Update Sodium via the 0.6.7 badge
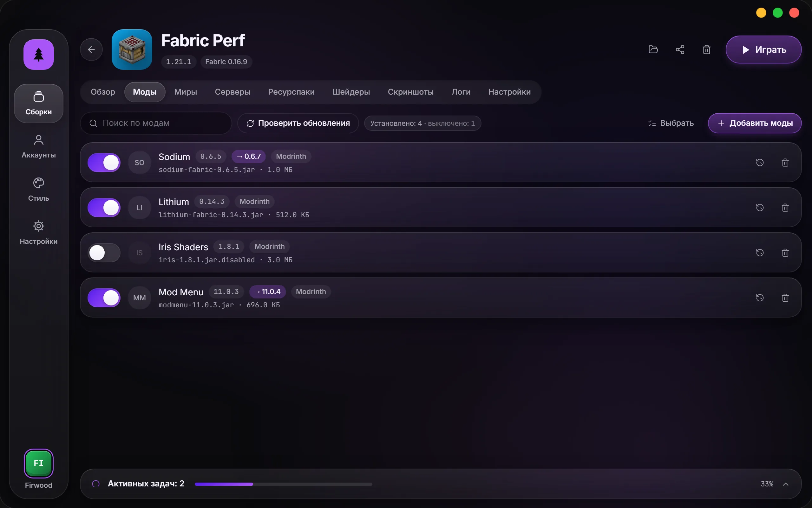 coord(249,156)
